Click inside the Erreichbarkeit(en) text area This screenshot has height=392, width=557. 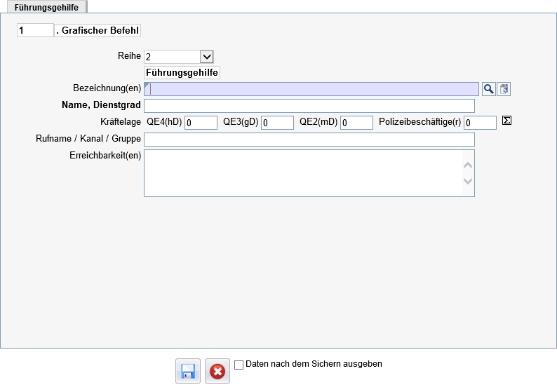pos(303,173)
